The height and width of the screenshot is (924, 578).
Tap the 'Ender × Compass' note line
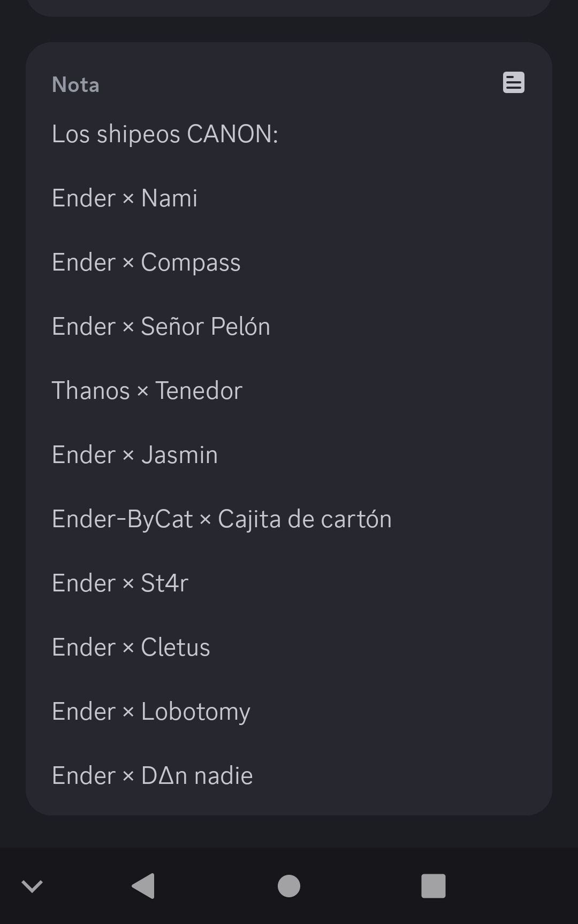point(146,263)
